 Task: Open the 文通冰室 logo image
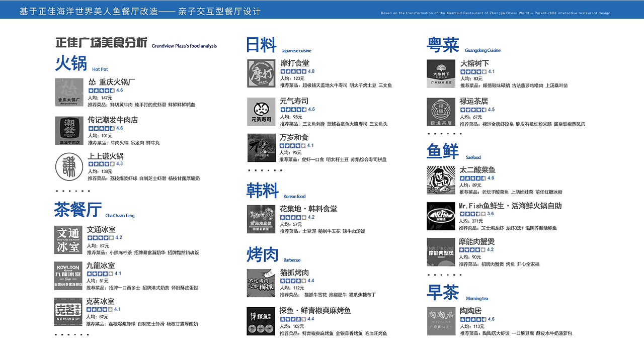pyautogui.click(x=68, y=240)
